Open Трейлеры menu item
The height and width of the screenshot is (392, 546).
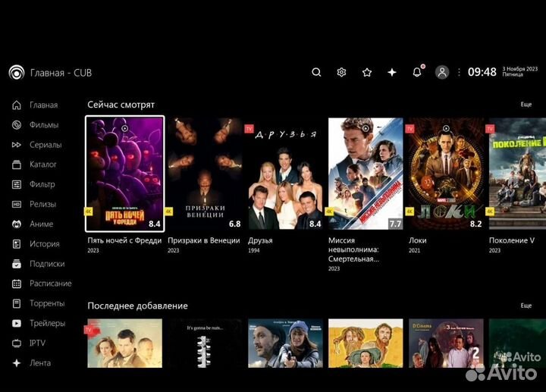tap(48, 324)
